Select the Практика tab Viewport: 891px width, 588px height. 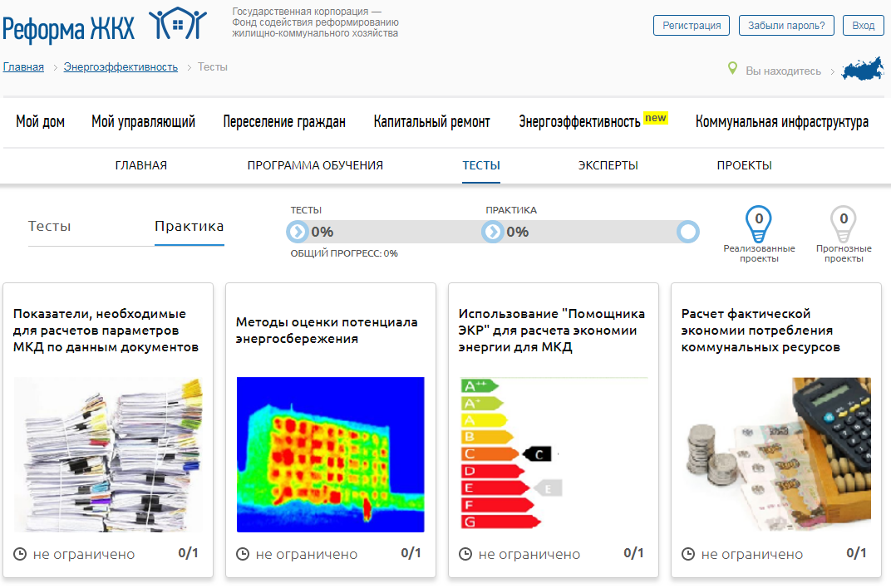click(x=189, y=227)
